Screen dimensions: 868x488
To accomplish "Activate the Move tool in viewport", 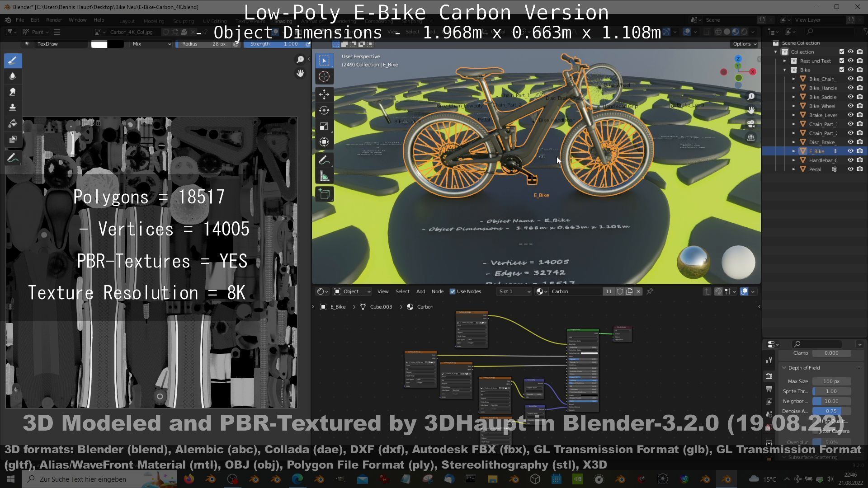I will 324,94.
